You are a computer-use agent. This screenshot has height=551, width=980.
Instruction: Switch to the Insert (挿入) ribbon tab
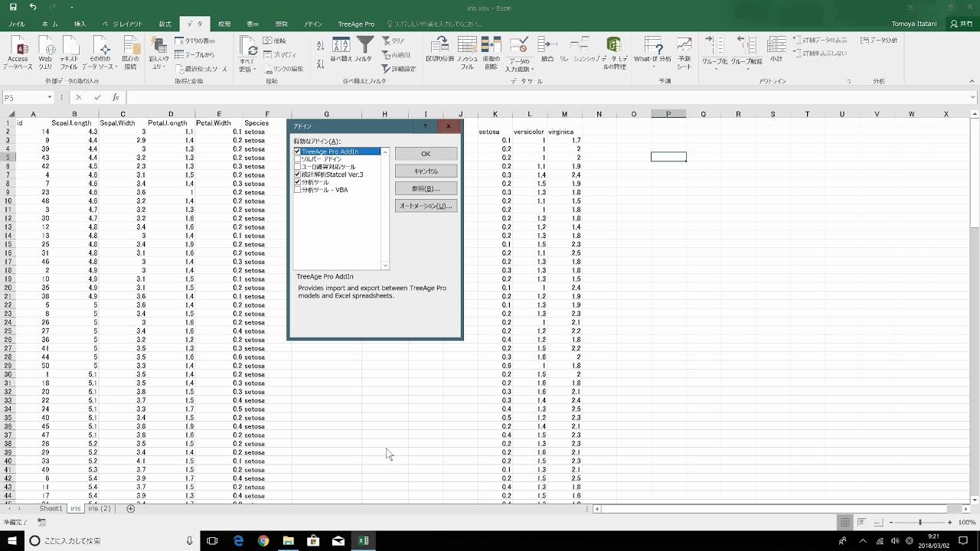point(80,24)
